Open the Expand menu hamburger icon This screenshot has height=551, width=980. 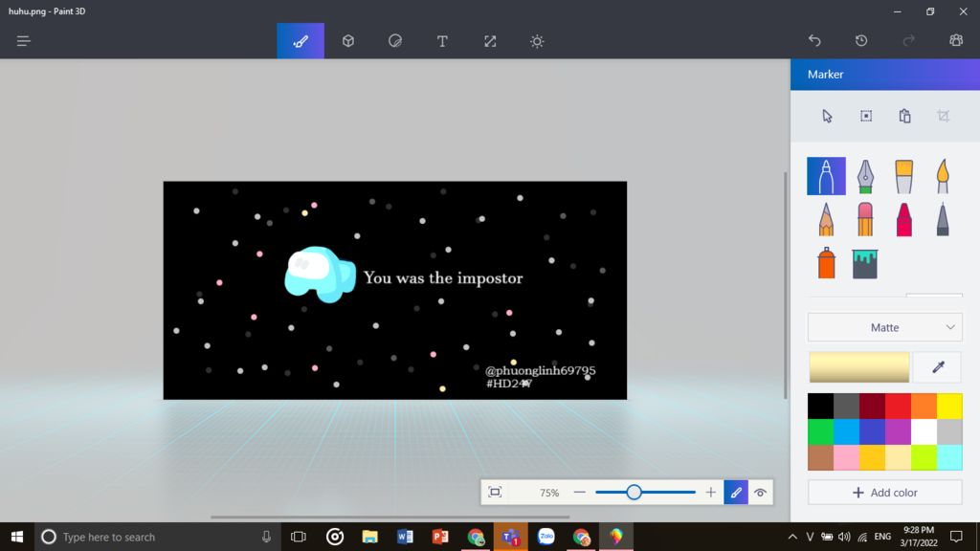24,41
